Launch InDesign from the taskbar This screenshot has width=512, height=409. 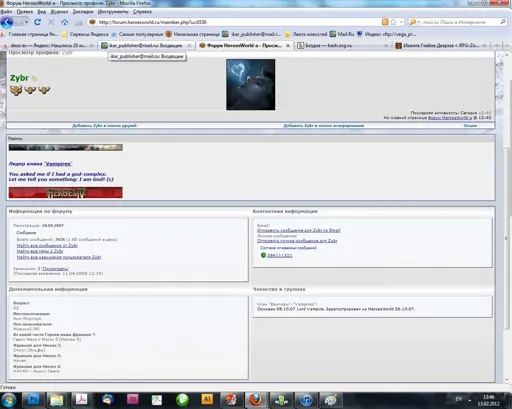pyautogui.click(x=132, y=400)
